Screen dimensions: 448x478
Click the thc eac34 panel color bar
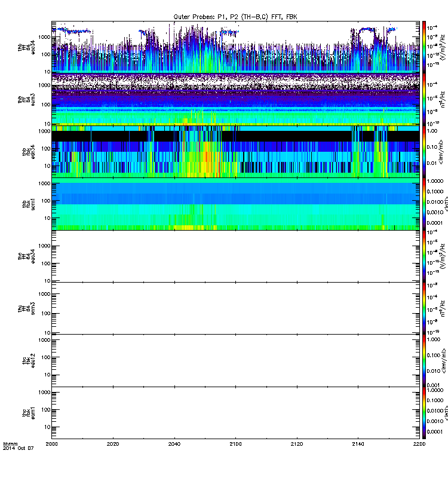(424, 256)
